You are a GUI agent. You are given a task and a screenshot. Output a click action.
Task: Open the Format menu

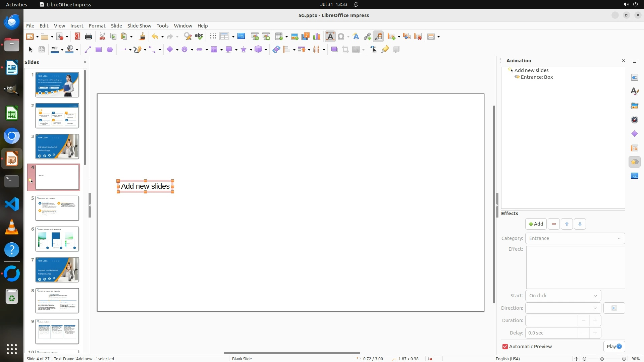pos(97,26)
